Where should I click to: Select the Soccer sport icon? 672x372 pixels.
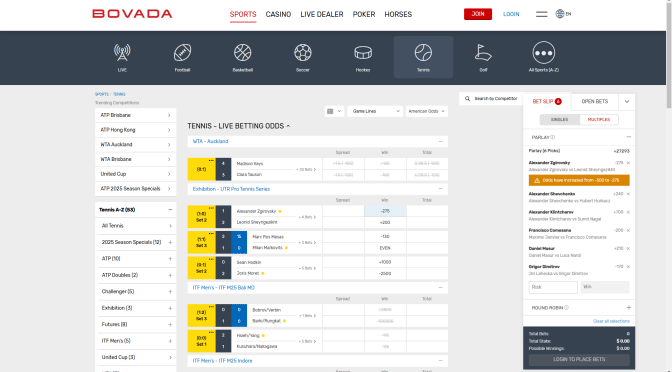coord(303,57)
